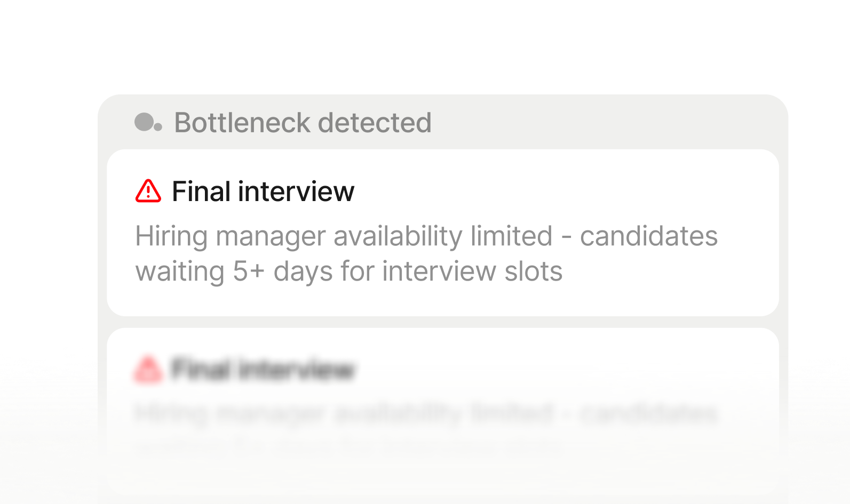The image size is (850, 504).
Task: Click the red alert icon on the blurred card
Action: (148, 368)
